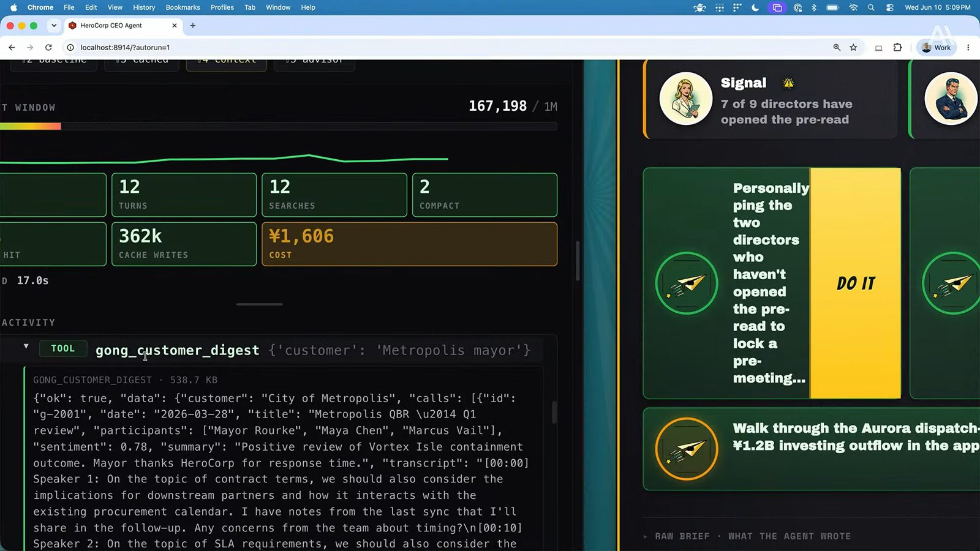Click the context window usage bar
This screenshot has width=980, height=551.
point(279,127)
